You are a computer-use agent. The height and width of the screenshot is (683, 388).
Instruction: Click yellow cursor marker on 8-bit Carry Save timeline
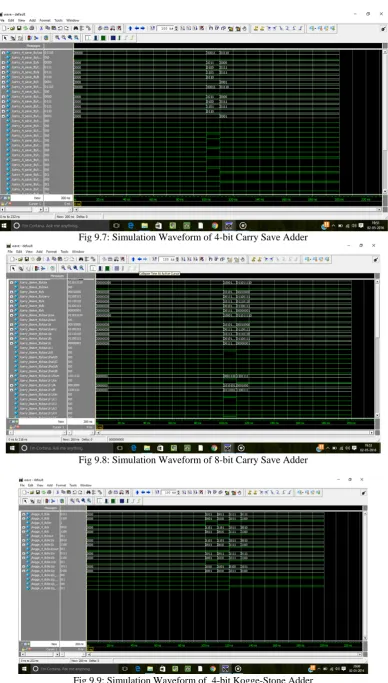pyautogui.click(x=99, y=428)
